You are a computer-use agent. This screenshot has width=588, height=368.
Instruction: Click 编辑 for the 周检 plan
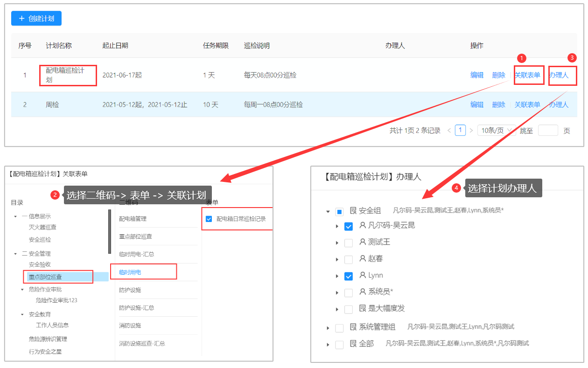pos(477,104)
